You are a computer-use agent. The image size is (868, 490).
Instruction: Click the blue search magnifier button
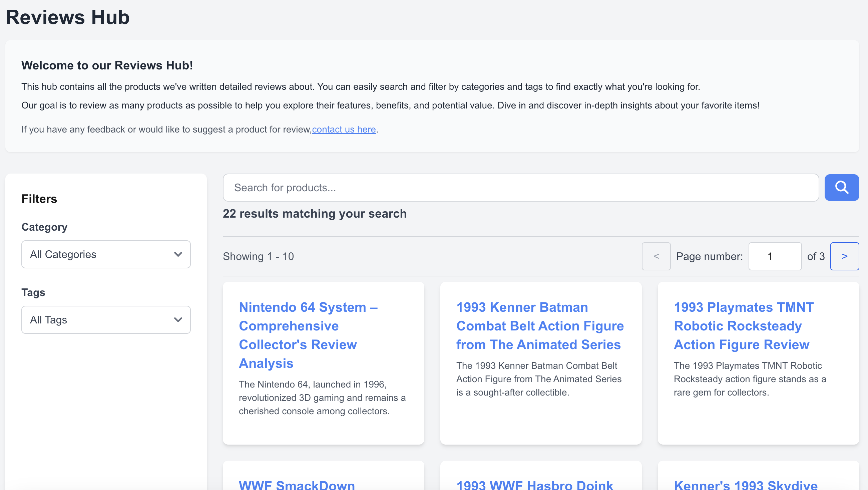(841, 188)
